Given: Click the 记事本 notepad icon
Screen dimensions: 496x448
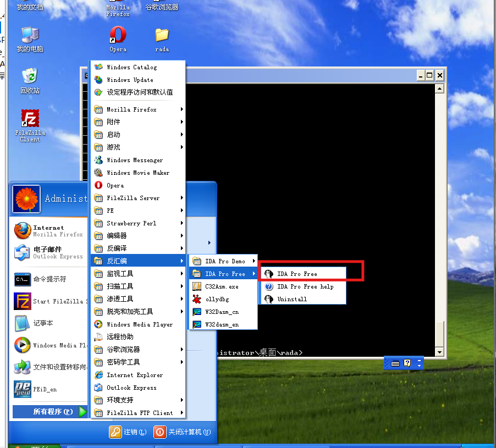Looking at the screenshot, I should tap(22, 323).
